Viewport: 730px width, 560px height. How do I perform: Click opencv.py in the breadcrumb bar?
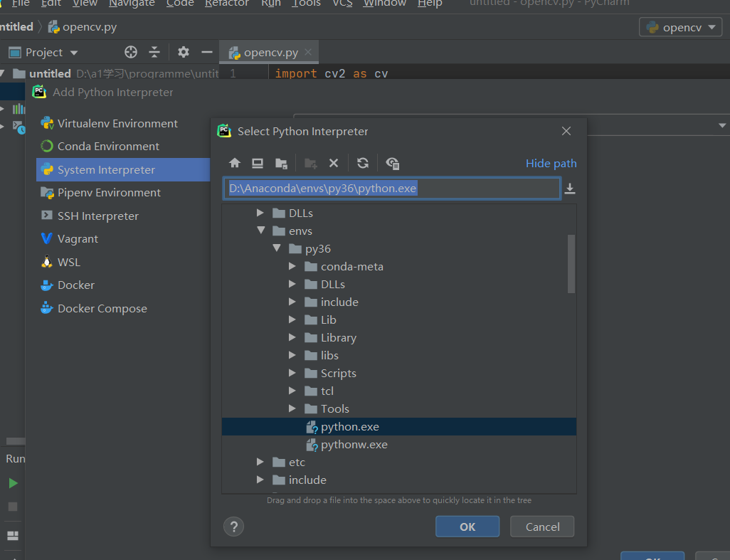click(83, 27)
